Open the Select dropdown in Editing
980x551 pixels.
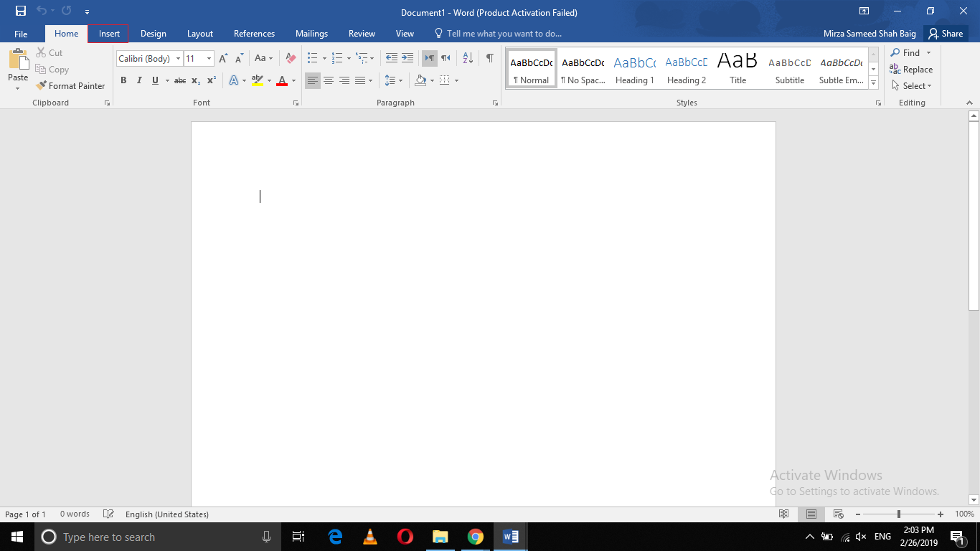click(x=912, y=86)
